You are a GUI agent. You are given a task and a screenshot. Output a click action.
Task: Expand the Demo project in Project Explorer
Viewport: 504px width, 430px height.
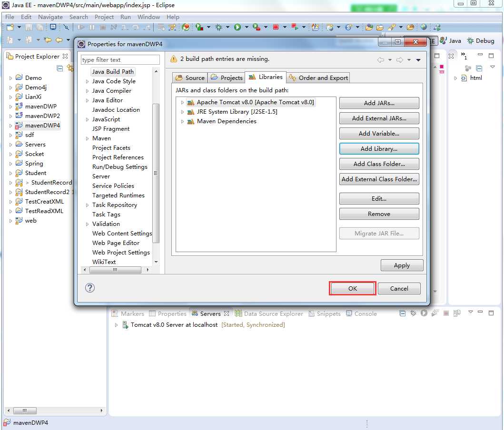[10, 78]
